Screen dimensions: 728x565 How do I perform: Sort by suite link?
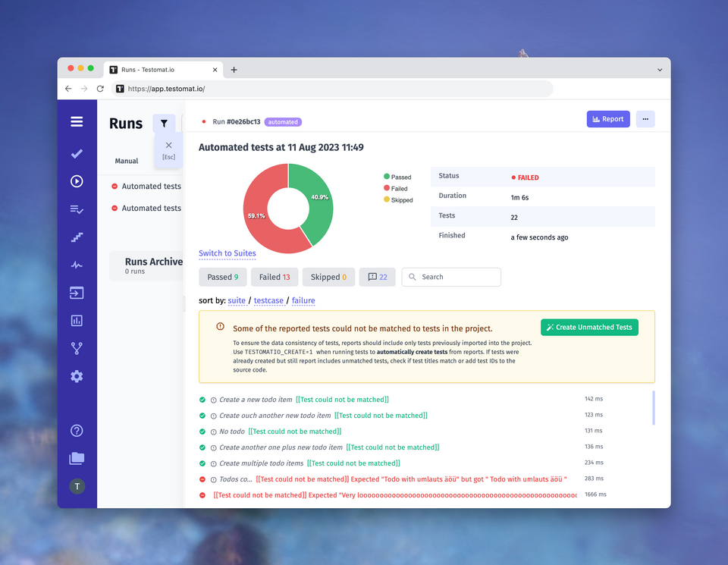click(237, 301)
